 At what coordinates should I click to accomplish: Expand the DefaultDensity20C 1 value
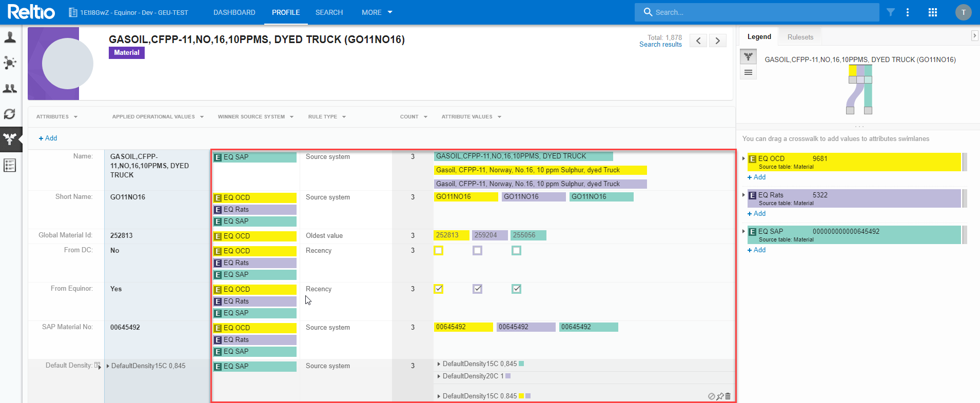(439, 376)
